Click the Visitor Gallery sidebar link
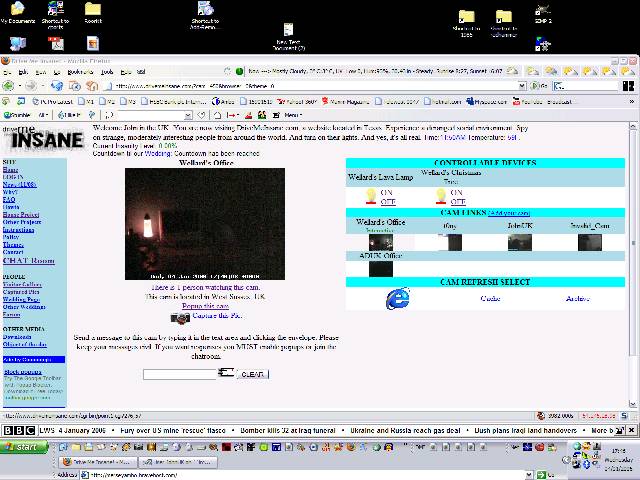The height and width of the screenshot is (480, 640). click(x=22, y=284)
